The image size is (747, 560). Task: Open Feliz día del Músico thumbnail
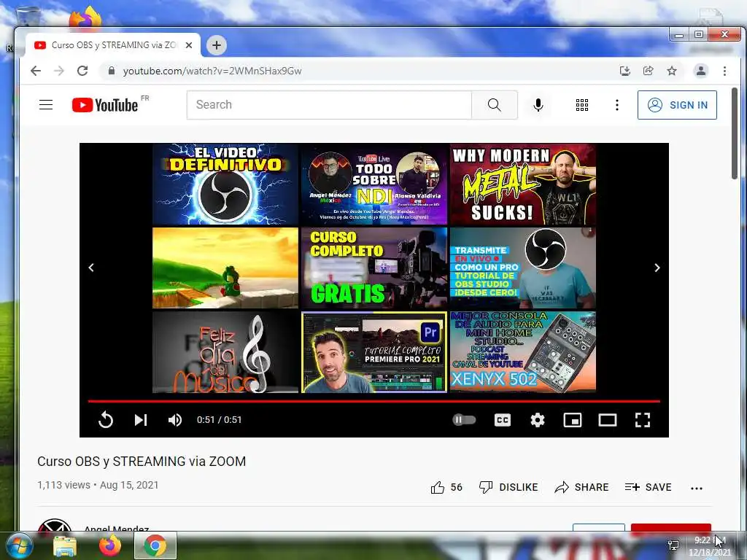click(225, 352)
